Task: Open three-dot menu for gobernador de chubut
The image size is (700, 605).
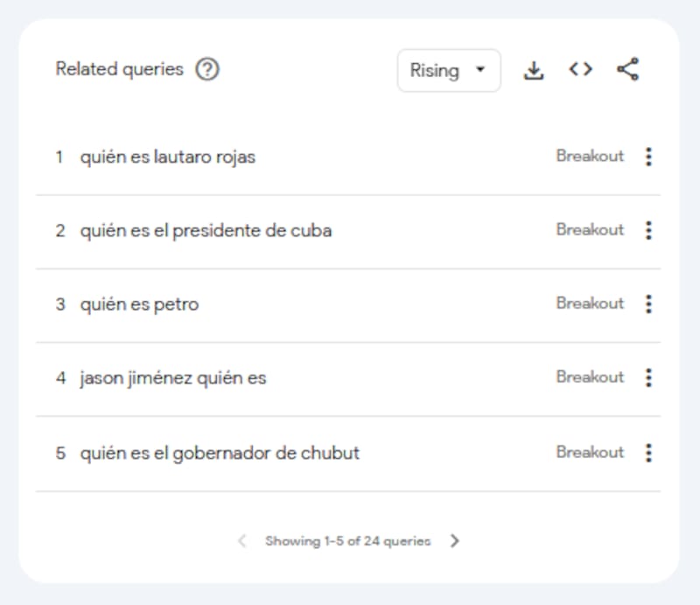Action: click(x=648, y=453)
